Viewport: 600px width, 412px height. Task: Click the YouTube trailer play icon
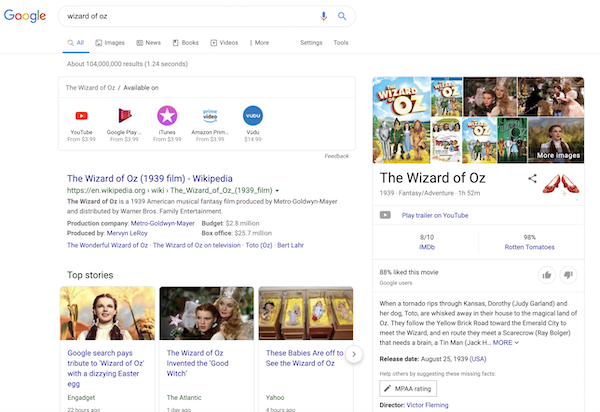(x=385, y=215)
